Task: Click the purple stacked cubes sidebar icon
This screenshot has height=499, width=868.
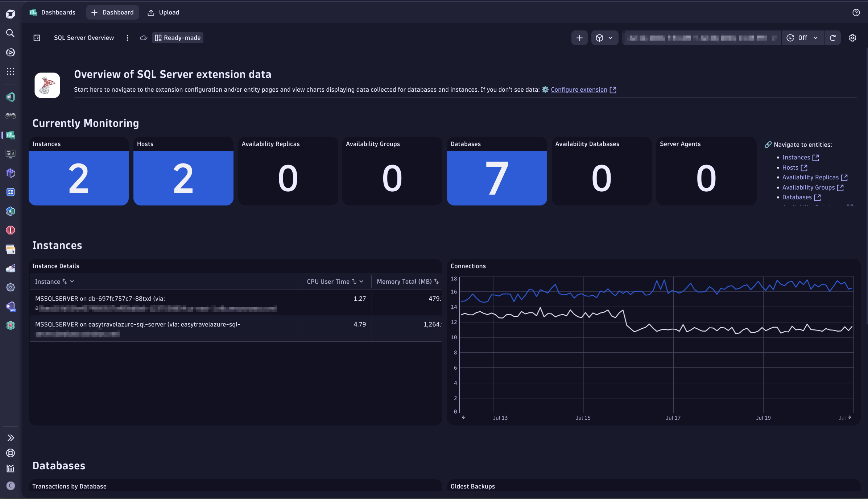Action: 11,173
